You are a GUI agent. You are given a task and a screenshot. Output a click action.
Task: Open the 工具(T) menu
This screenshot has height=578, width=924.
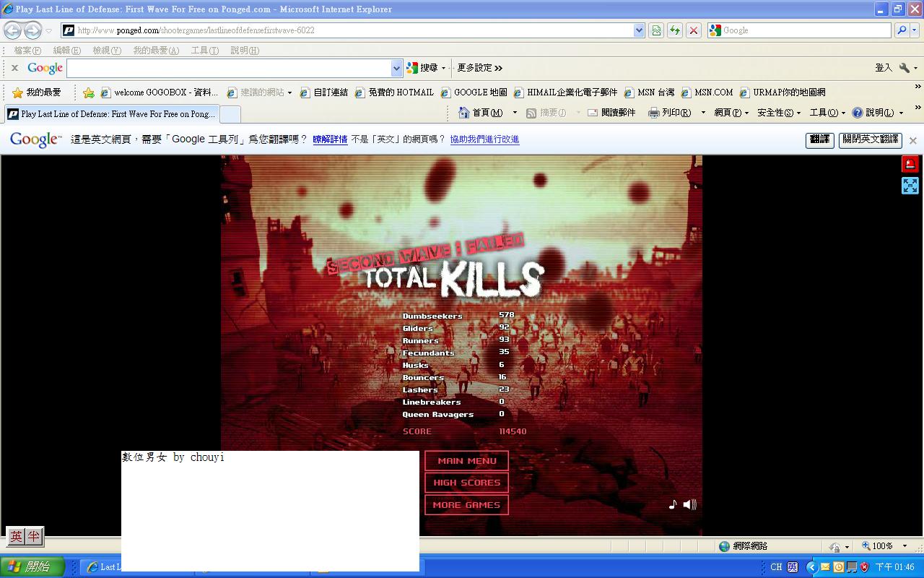[204, 51]
